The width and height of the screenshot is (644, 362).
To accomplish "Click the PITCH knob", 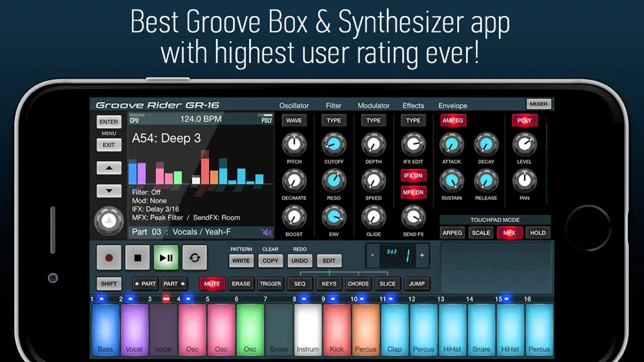I will click(x=294, y=144).
